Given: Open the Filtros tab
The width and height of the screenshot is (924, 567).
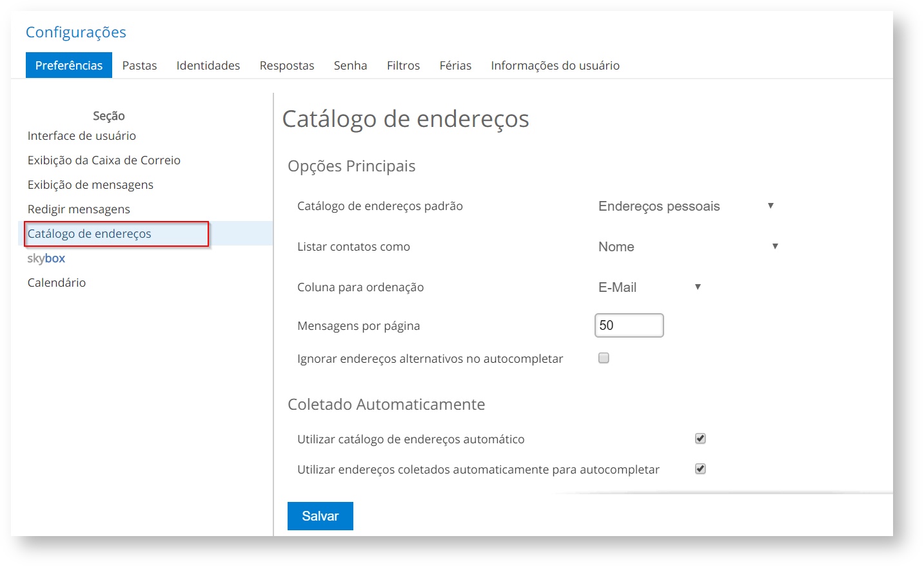Looking at the screenshot, I should click(403, 65).
